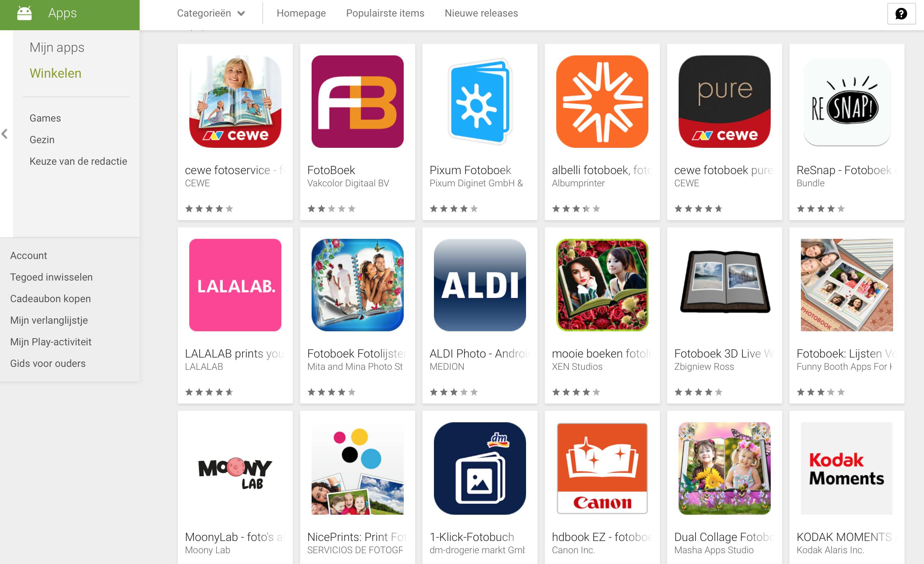The height and width of the screenshot is (564, 924).
Task: Collapse the sidebar with the left chevron
Action: coord(5,134)
